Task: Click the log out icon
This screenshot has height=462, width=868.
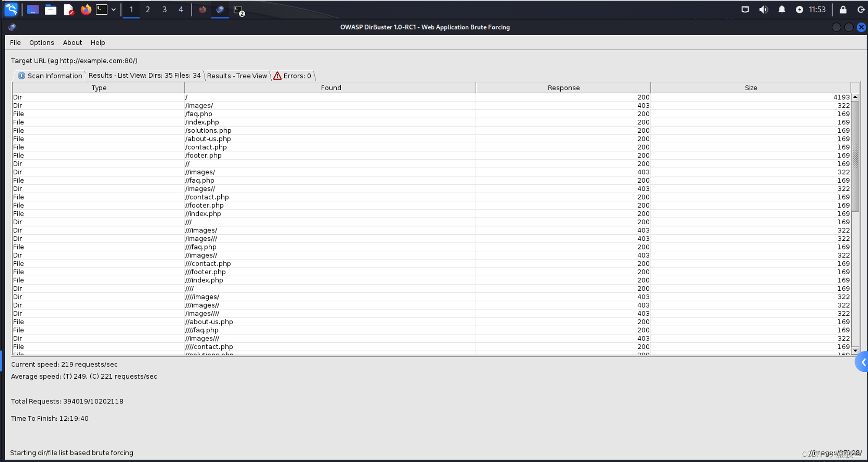Action: 861,10
